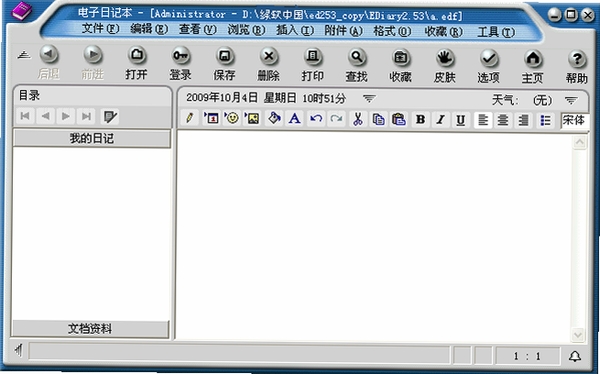Align text to the right
The height and width of the screenshot is (374, 600).
tap(523, 121)
